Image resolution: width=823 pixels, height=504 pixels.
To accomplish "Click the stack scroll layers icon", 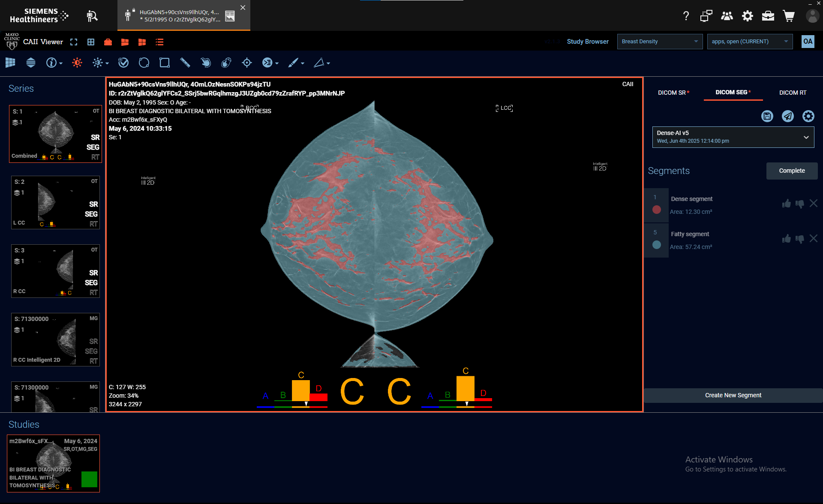I will [x=31, y=63].
